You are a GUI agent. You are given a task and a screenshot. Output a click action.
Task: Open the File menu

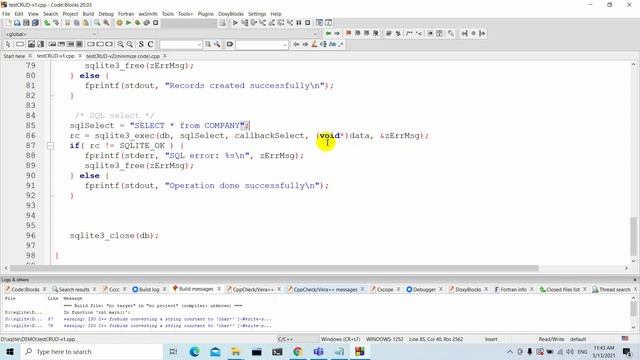6,14
